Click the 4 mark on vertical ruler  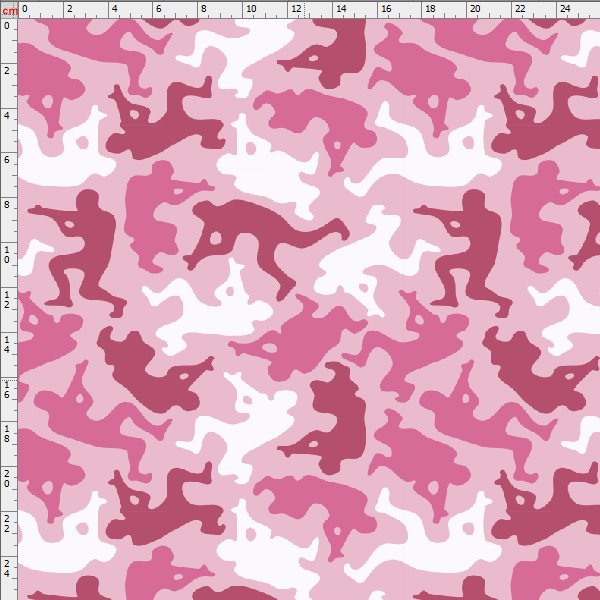click(x=7, y=115)
